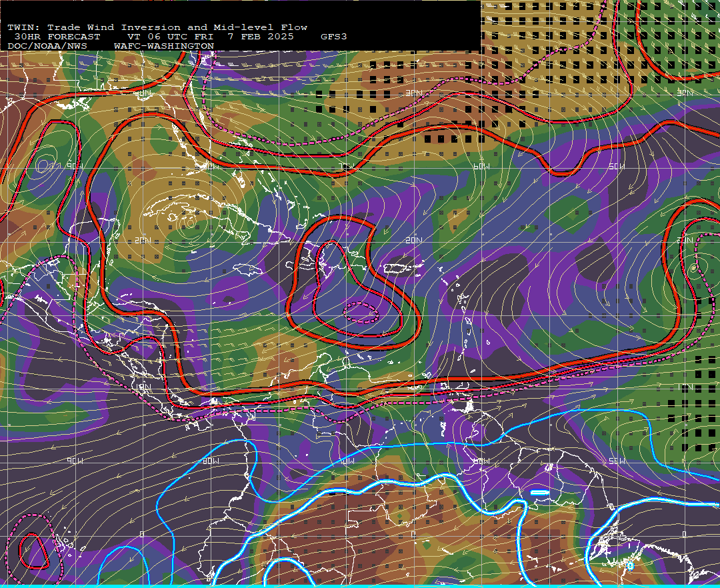
Task: Select the "VT 06 UTC FRI 7 FEB 2025" text
Action: pos(211,37)
